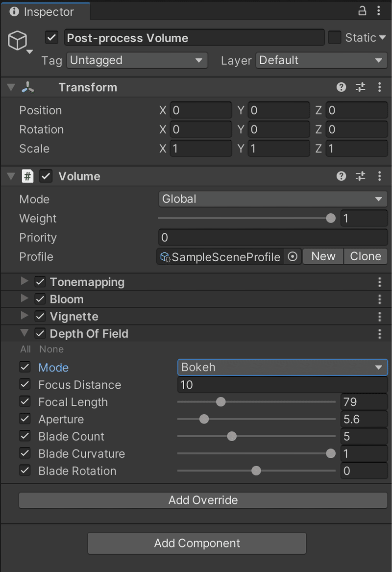Open the Depth Of Field options menu
Image resolution: width=392 pixels, height=572 pixels.
coord(379,333)
